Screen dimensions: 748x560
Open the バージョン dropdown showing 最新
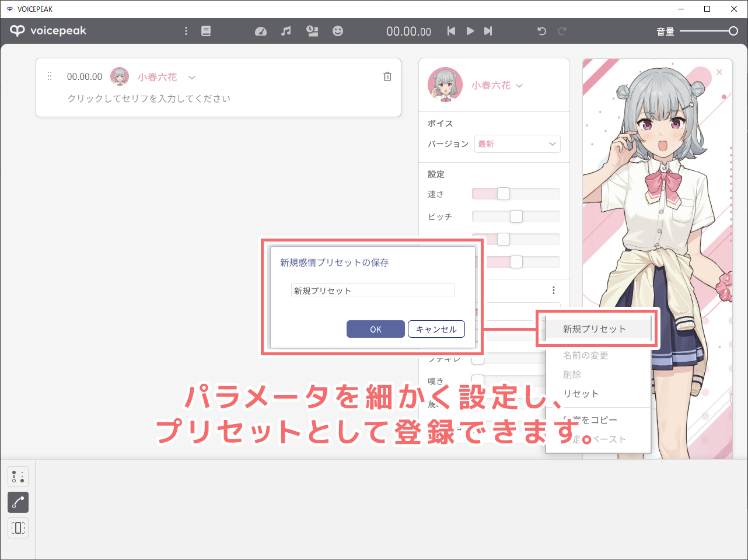(518, 144)
